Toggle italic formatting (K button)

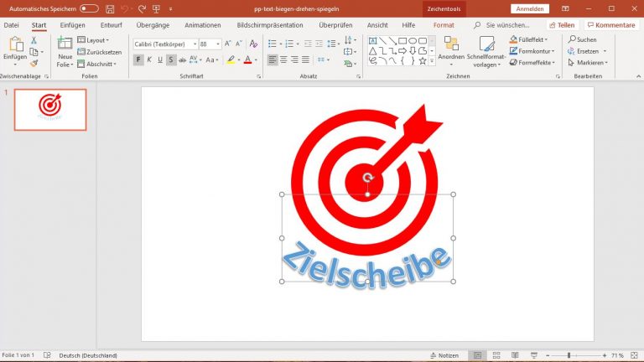tap(149, 59)
